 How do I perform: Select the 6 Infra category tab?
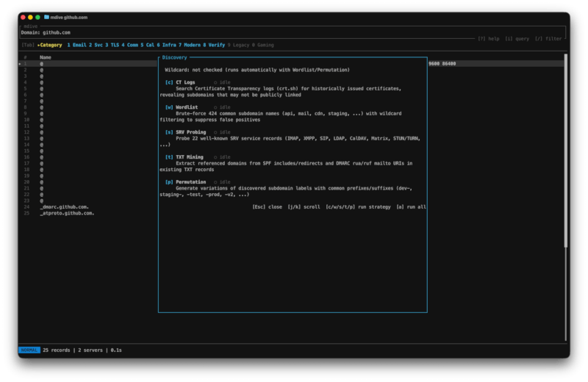[x=167, y=45]
